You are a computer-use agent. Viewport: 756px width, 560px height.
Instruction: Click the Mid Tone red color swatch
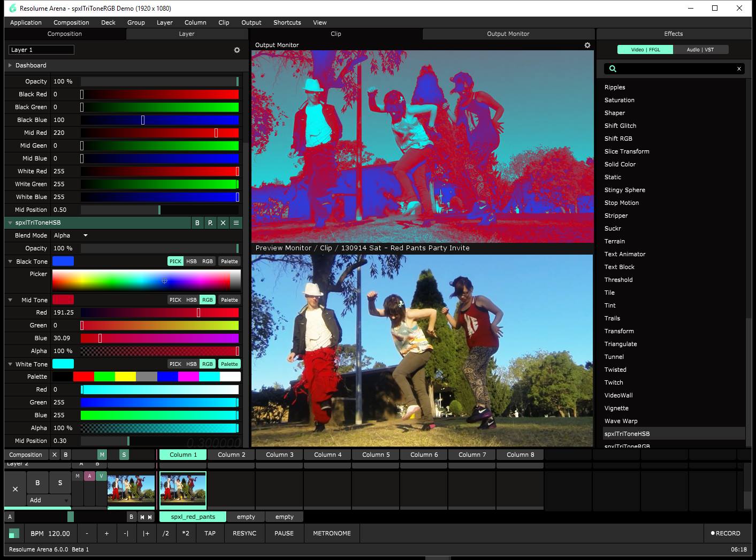[63, 300]
